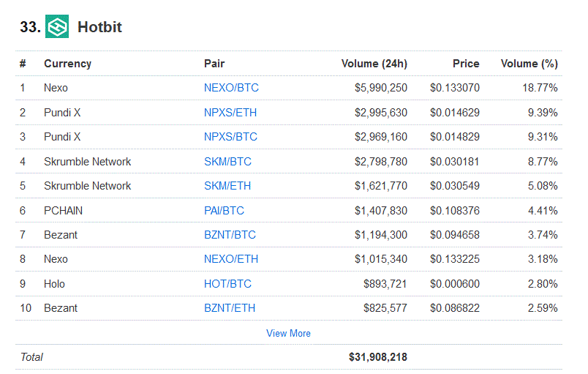Click the $0.133070 price value

tap(455, 88)
